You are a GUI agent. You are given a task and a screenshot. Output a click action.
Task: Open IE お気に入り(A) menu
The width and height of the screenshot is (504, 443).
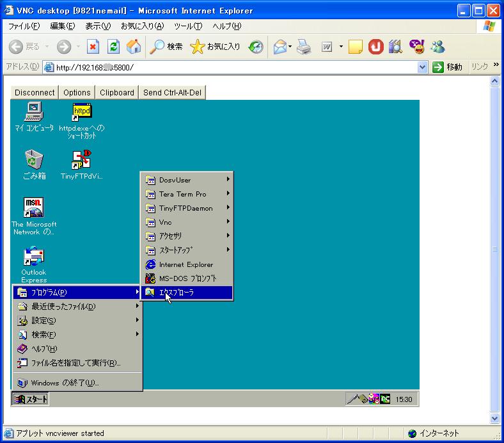143,26
